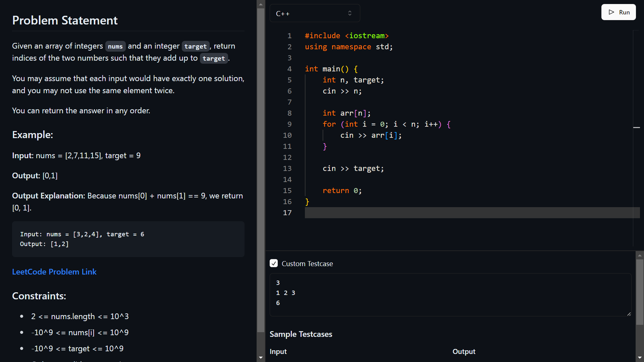Click the 'return 0;' code line
This screenshot has width=644, height=362.
point(342,191)
